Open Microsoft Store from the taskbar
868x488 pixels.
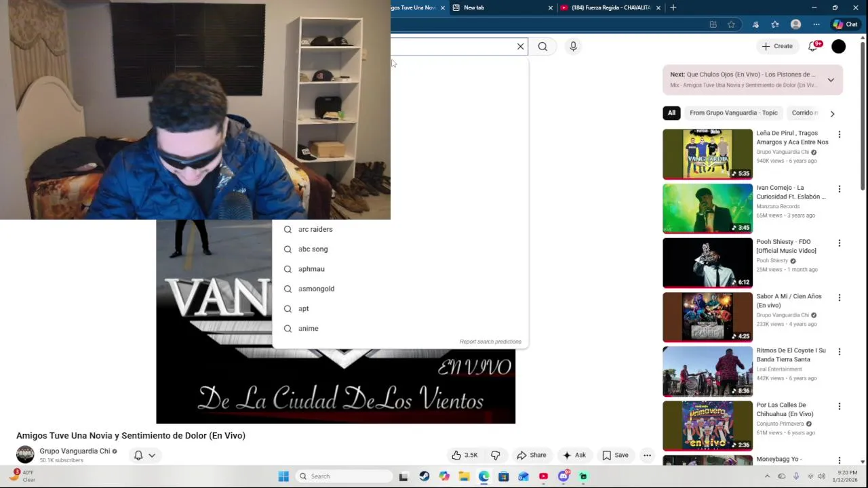[504, 476]
